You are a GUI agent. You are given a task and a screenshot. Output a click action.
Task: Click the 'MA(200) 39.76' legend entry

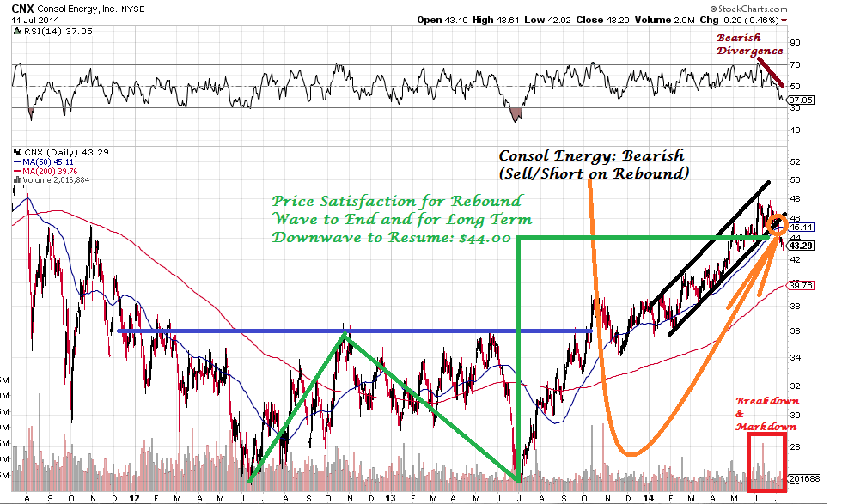tap(46, 171)
